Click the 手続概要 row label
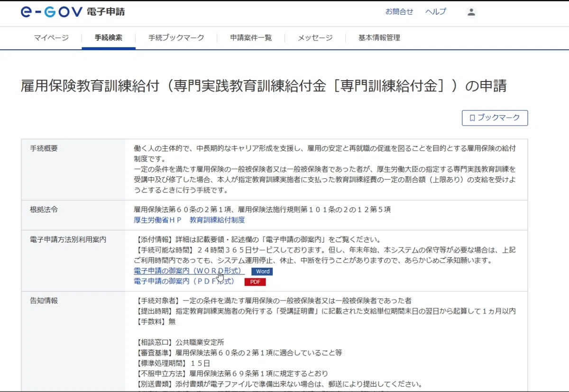Screen dimensions: 569x392 [x=44, y=148]
